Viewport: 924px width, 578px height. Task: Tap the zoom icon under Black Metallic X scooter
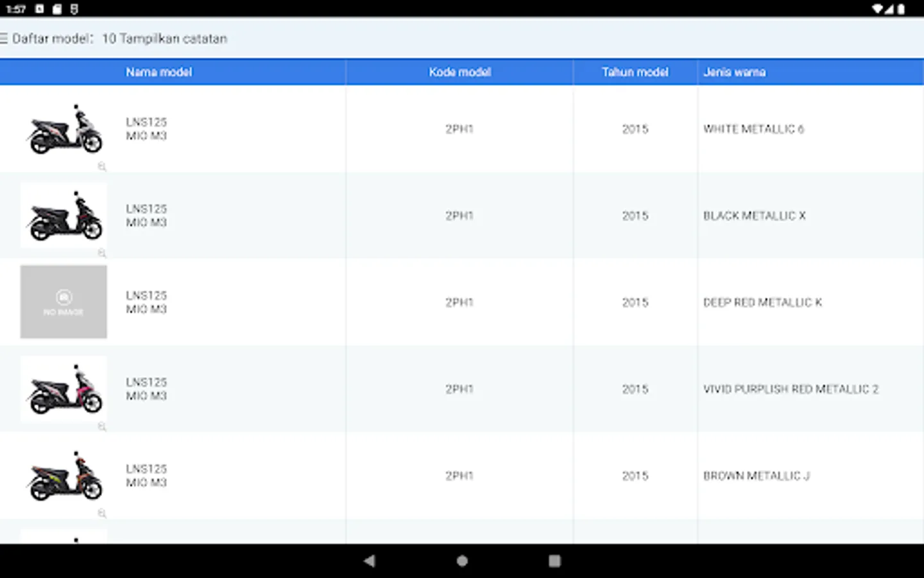click(101, 253)
